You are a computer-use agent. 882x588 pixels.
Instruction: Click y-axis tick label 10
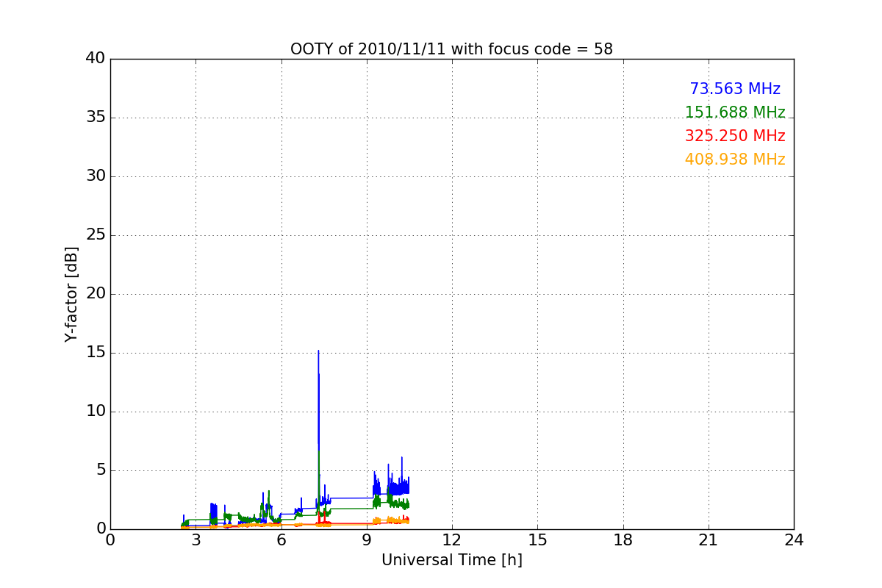coord(95,412)
